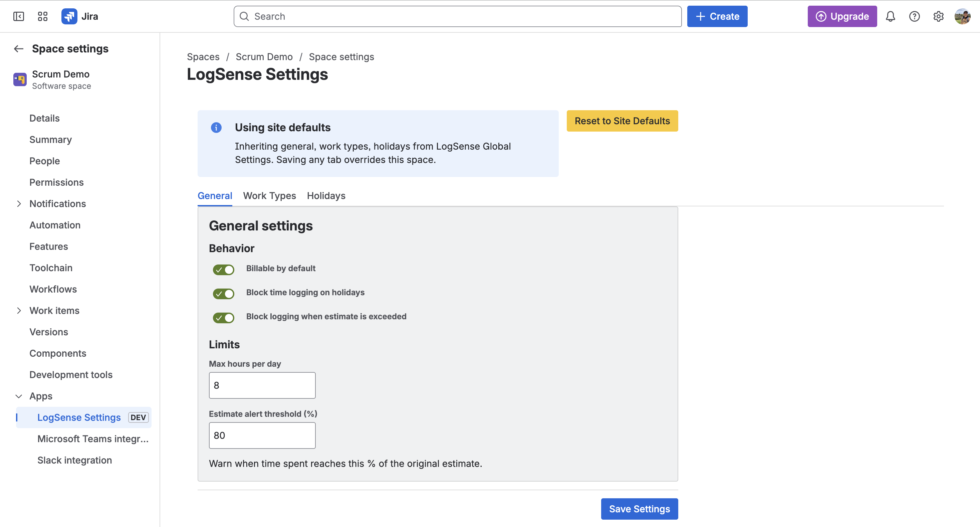Open Features in the sidebar
The width and height of the screenshot is (980, 527).
49,246
